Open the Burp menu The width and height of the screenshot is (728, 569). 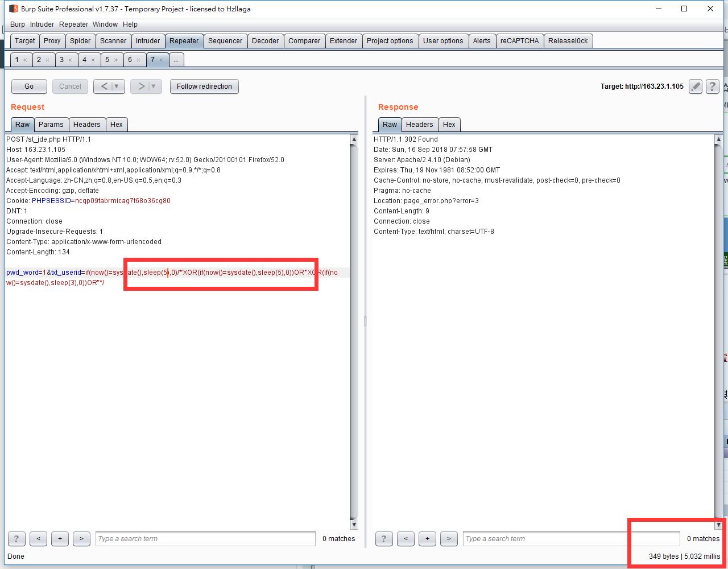18,24
